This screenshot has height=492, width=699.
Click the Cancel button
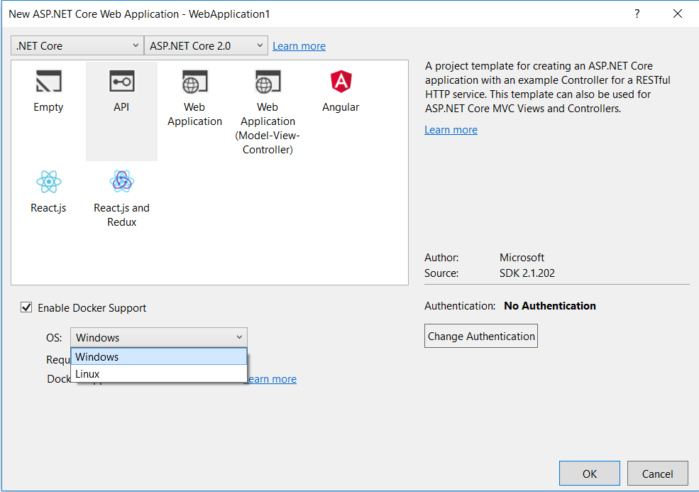pyautogui.click(x=658, y=473)
